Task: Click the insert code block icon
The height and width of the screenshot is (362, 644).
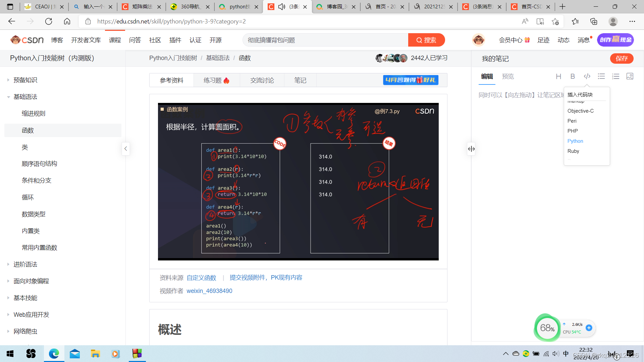Action: coord(587,76)
